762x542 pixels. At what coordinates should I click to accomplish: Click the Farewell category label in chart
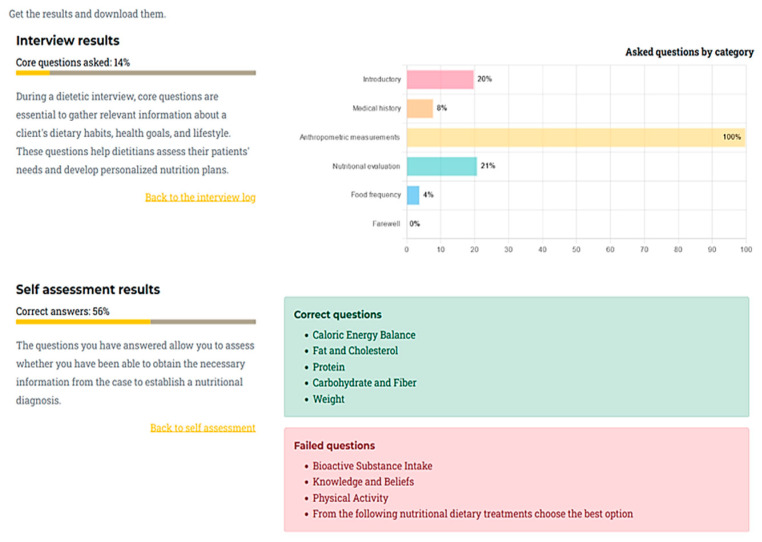[386, 224]
